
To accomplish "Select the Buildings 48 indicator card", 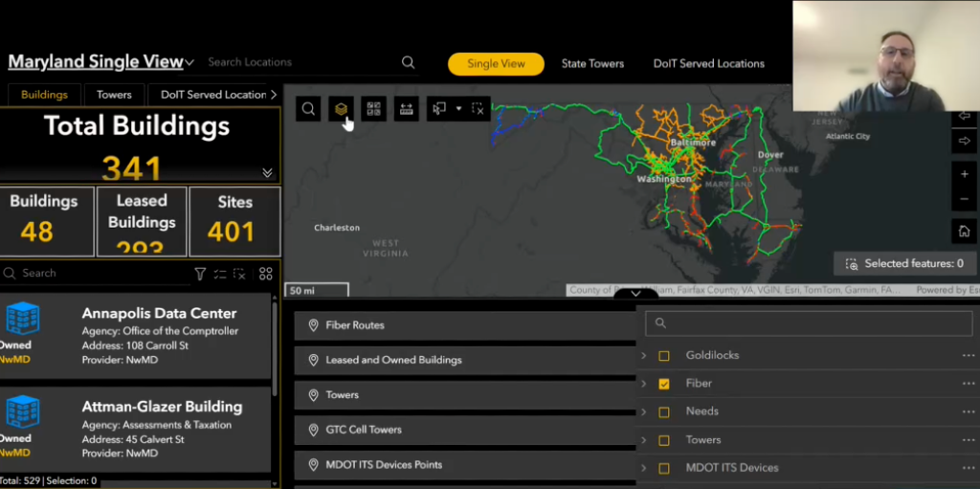I will pos(47,221).
